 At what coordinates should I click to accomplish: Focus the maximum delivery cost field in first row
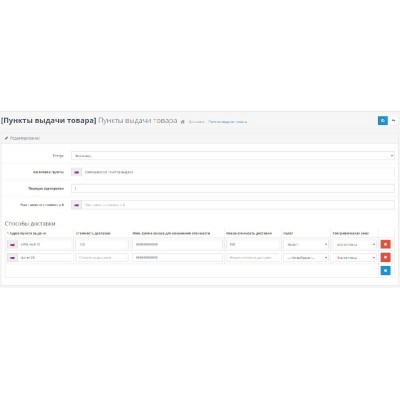coord(253,245)
